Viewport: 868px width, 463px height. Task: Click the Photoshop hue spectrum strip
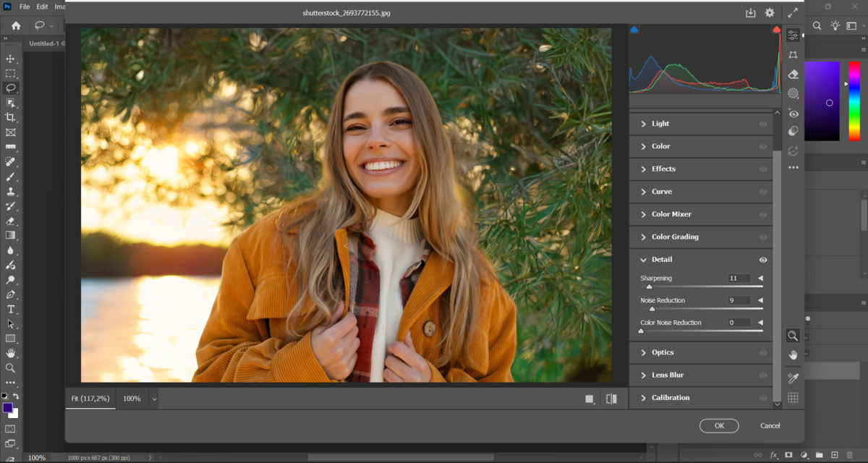click(854, 101)
